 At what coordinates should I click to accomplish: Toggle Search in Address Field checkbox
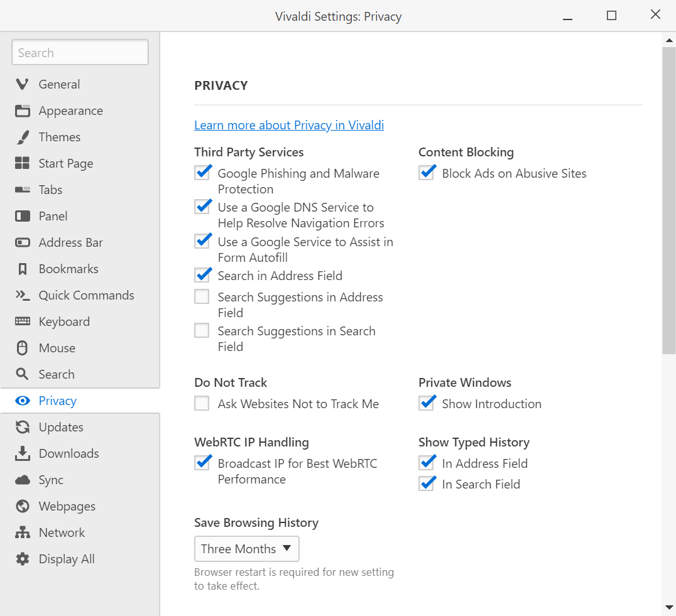click(202, 275)
